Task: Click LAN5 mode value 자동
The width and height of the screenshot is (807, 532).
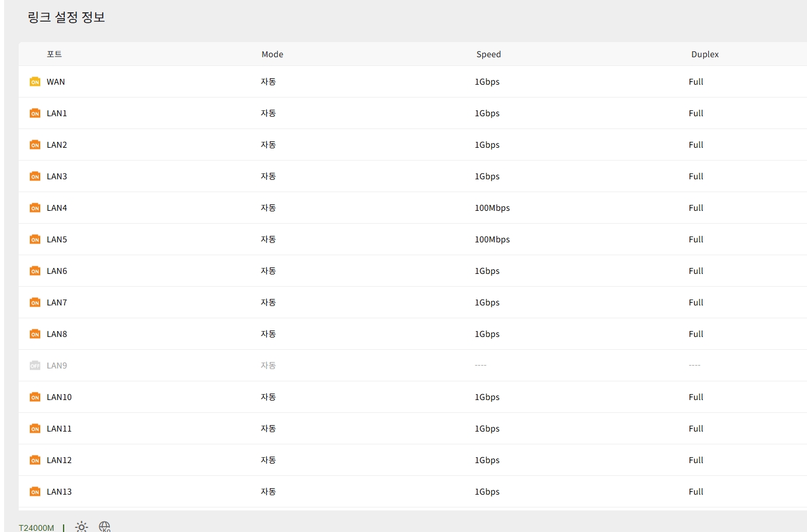Action: click(x=268, y=239)
